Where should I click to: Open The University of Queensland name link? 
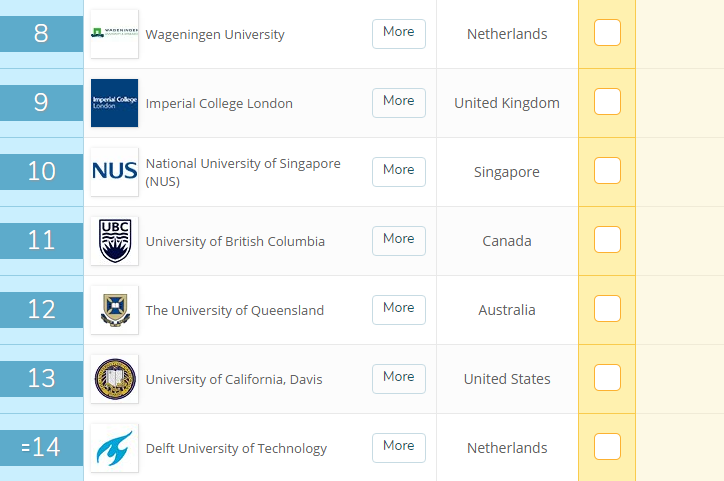[x=235, y=311]
